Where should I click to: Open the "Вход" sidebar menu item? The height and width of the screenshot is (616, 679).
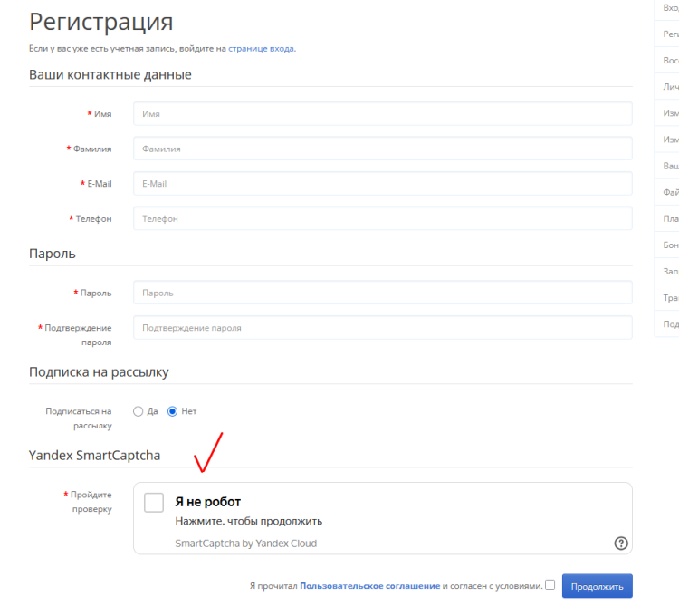click(670, 8)
